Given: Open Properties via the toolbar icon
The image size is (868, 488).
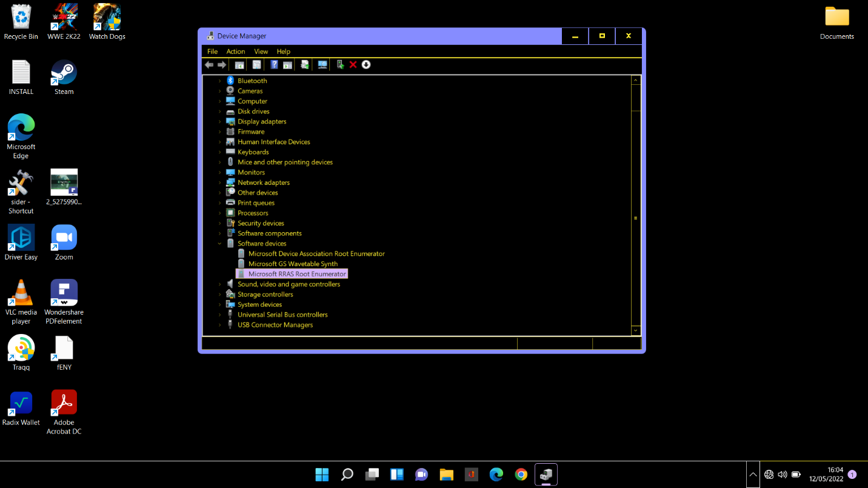Looking at the screenshot, I should (x=257, y=65).
